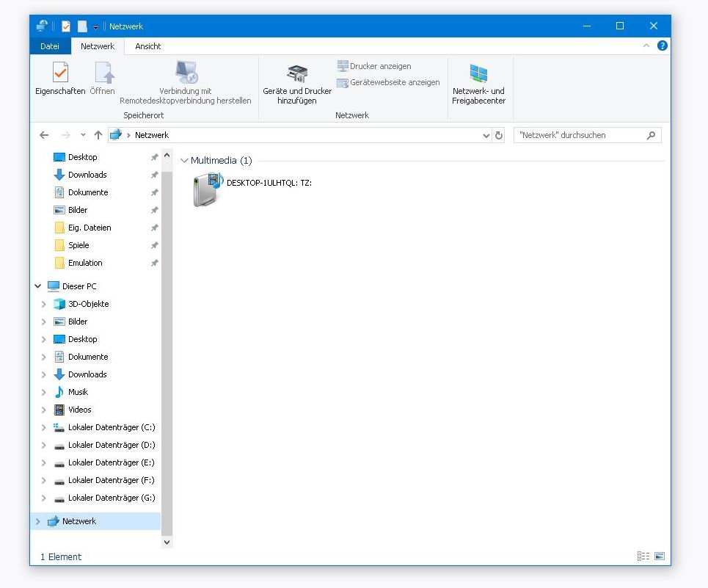Open pinned Dokumente in quick access
This screenshot has width=708, height=588.
click(x=88, y=192)
